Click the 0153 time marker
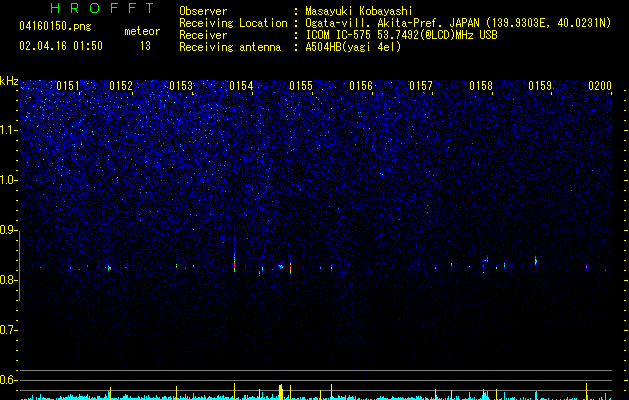The image size is (629, 400). (181, 86)
